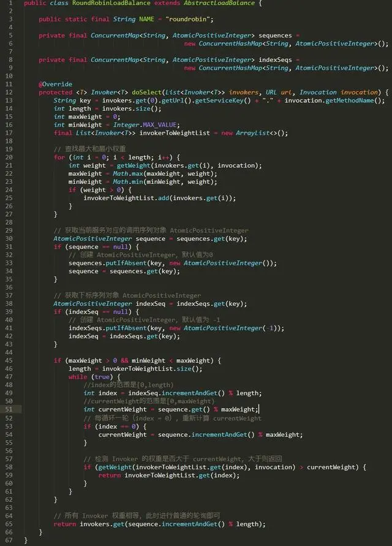Click putIfAbsent on line 41
The image size is (392, 546).
(126, 328)
